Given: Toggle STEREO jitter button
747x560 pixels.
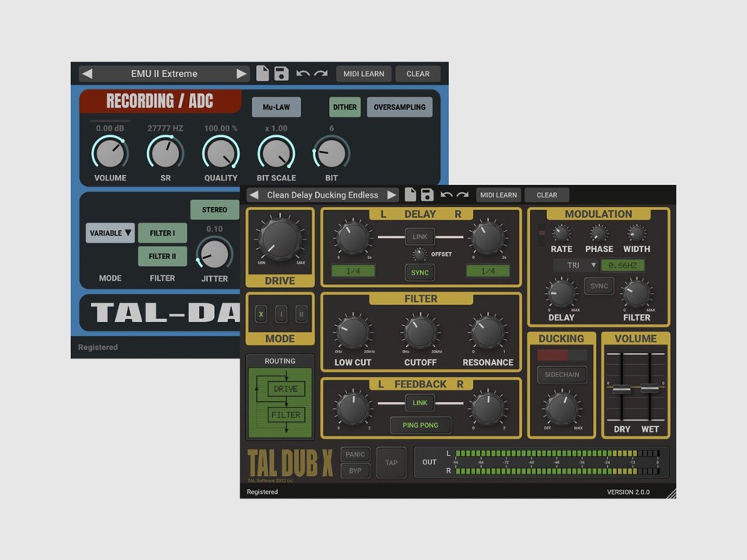Looking at the screenshot, I should (215, 209).
